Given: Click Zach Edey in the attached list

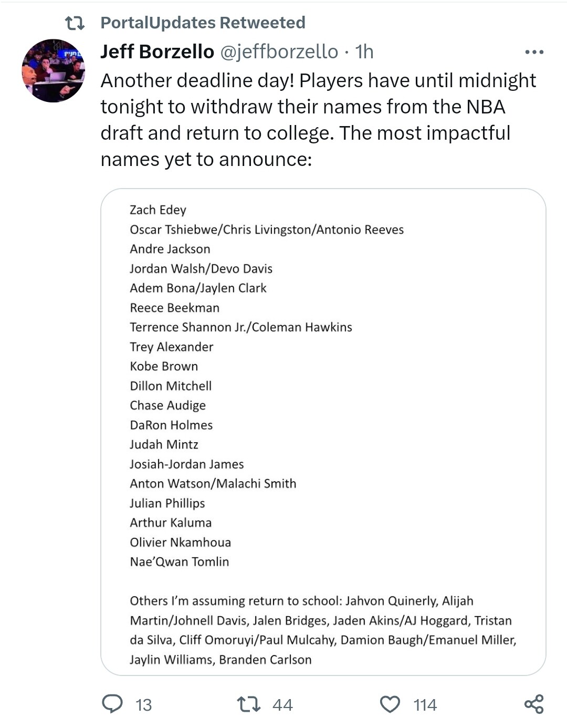Looking at the screenshot, I should click(158, 210).
